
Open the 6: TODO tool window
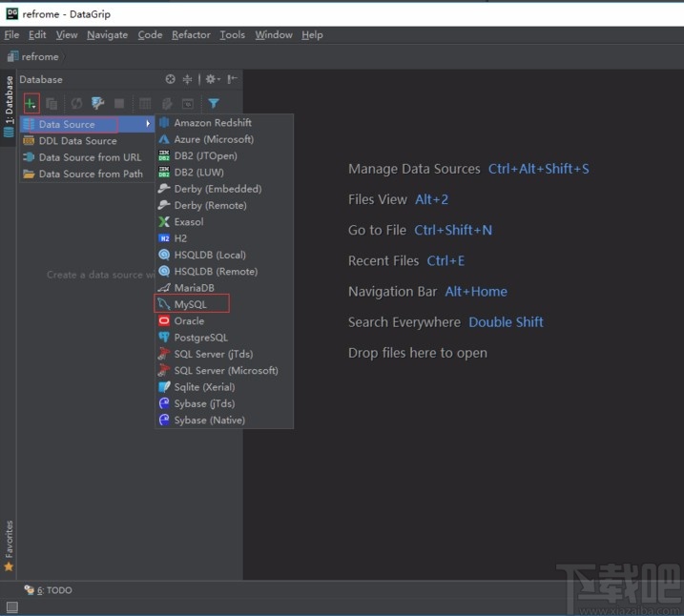(49, 590)
